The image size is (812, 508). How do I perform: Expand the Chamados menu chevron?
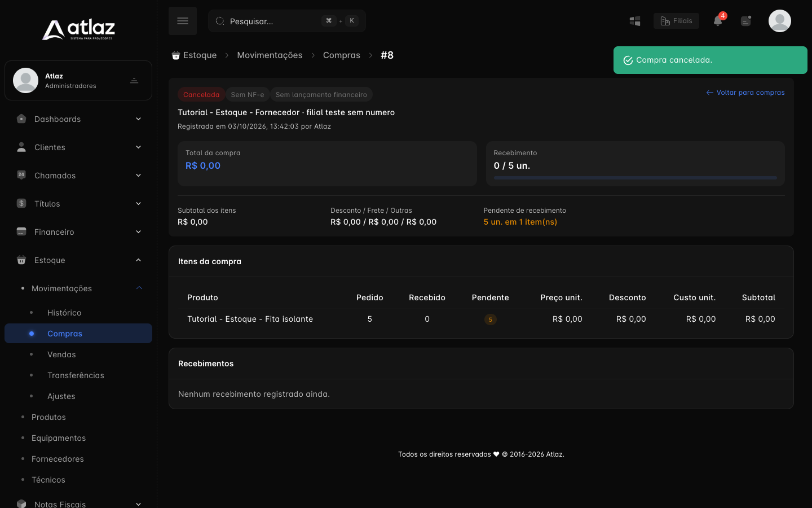pyautogui.click(x=138, y=176)
